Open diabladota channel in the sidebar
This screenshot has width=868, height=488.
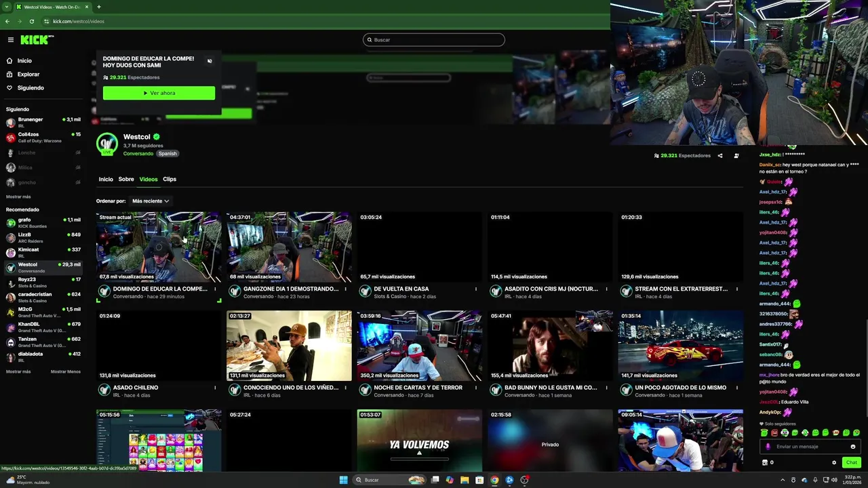click(x=43, y=357)
